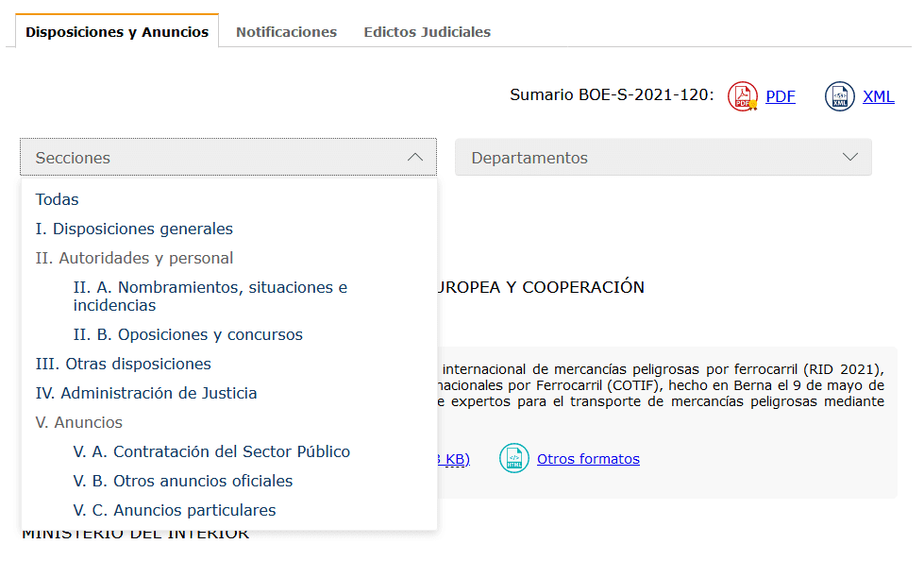This screenshot has height=561, width=924.
Task: Choose V. A. Contratación del Sector Público
Action: click(x=211, y=451)
